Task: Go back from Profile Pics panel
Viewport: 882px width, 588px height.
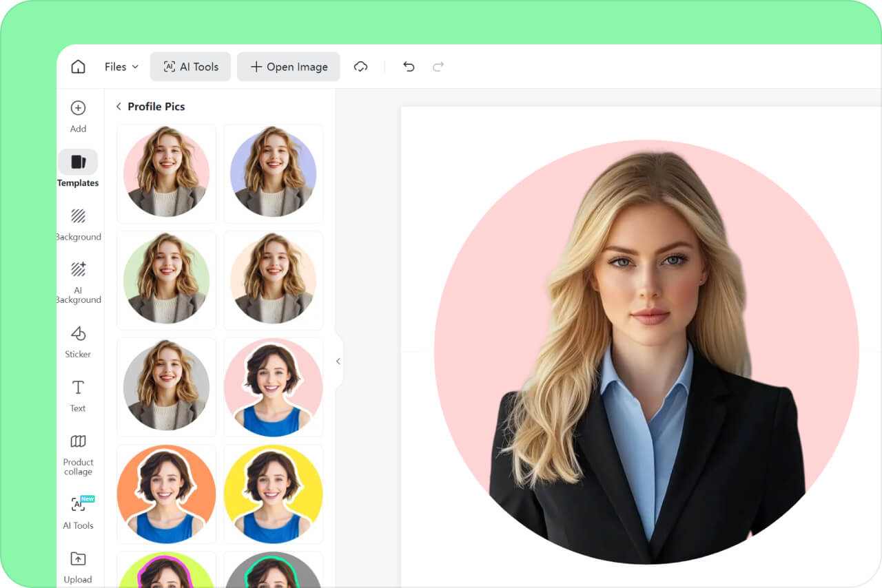Action: (x=119, y=107)
